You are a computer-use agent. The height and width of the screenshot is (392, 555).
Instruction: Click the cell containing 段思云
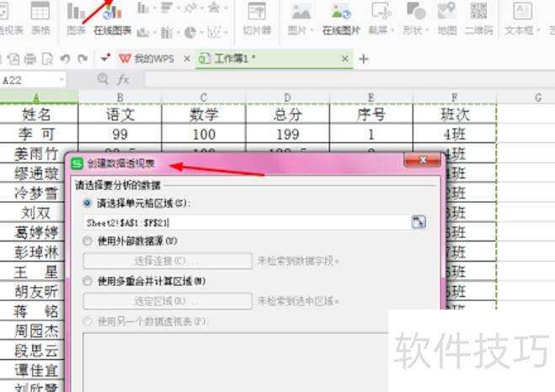point(34,350)
